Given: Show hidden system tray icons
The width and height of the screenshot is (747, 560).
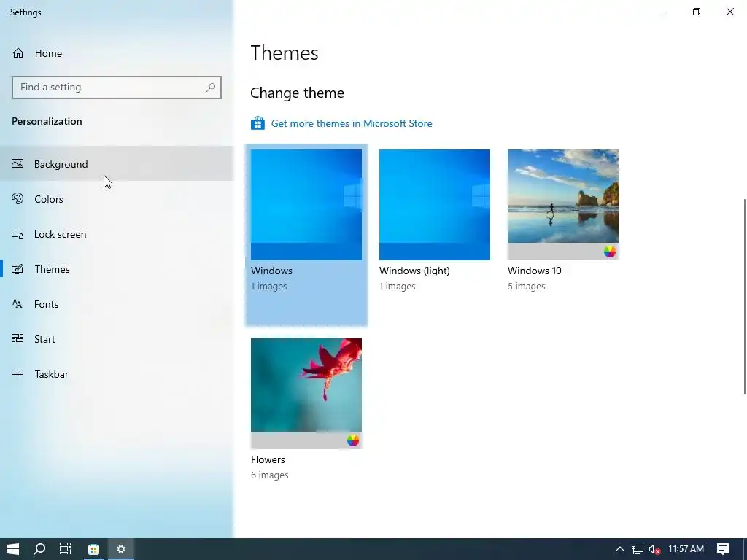Looking at the screenshot, I should coord(620,549).
